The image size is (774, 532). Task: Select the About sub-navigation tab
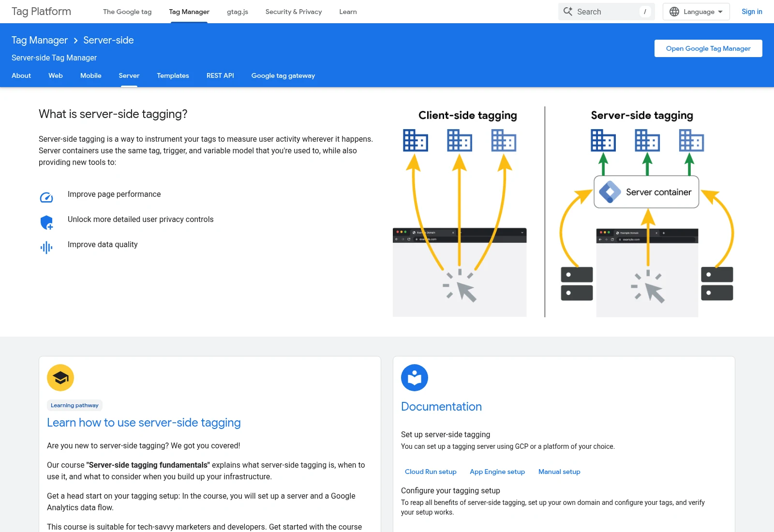(x=21, y=75)
